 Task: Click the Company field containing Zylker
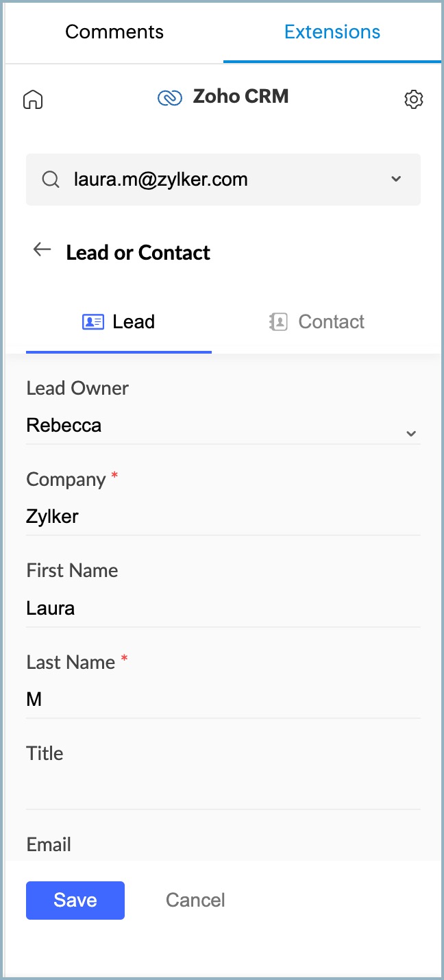click(223, 517)
